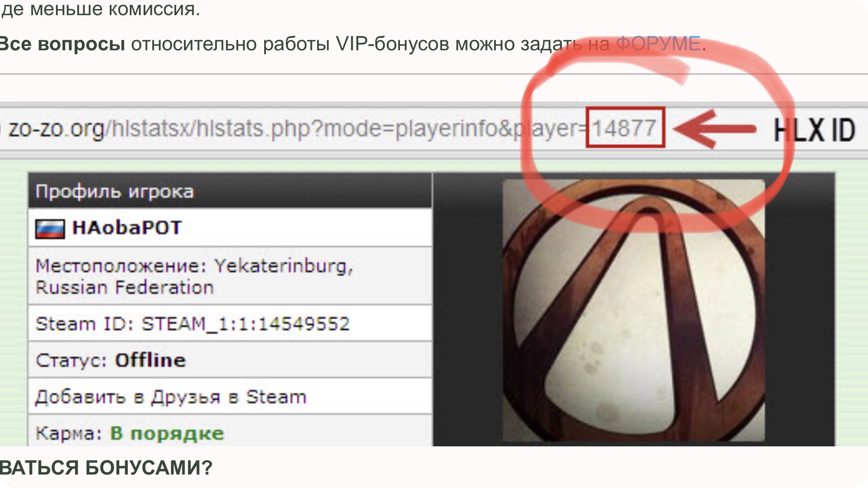This screenshot has width=868, height=488.
Task: Click the zo-zo.org domain in URL
Action: [56, 129]
